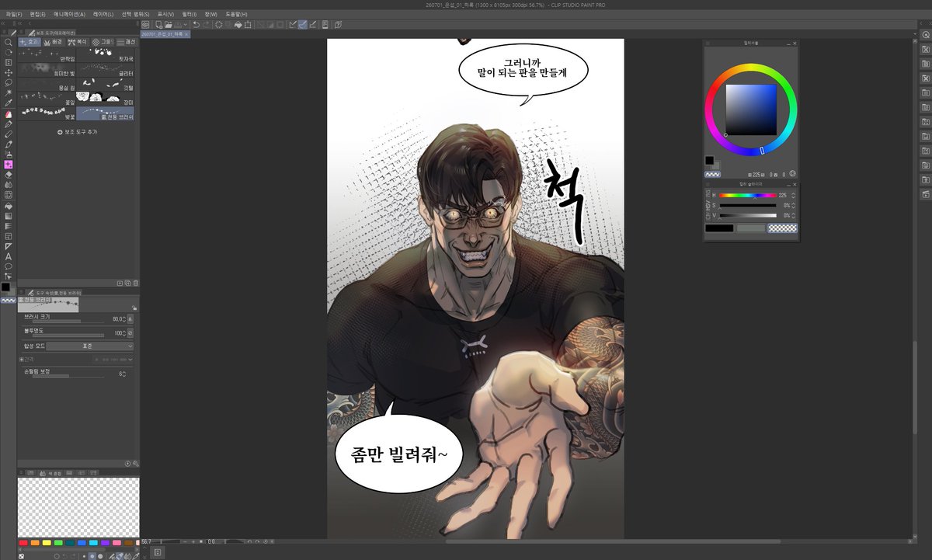Toggle the tool property lock icon
This screenshot has width=932, height=560.
(134, 308)
